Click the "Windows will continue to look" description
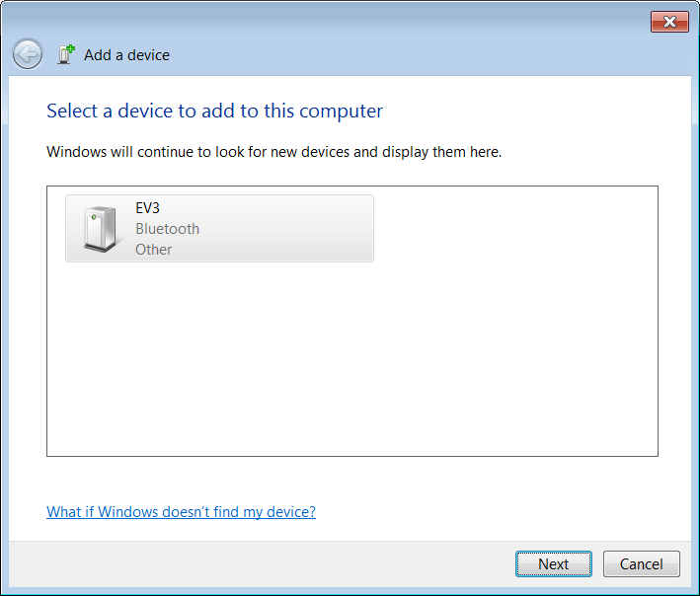 273,153
